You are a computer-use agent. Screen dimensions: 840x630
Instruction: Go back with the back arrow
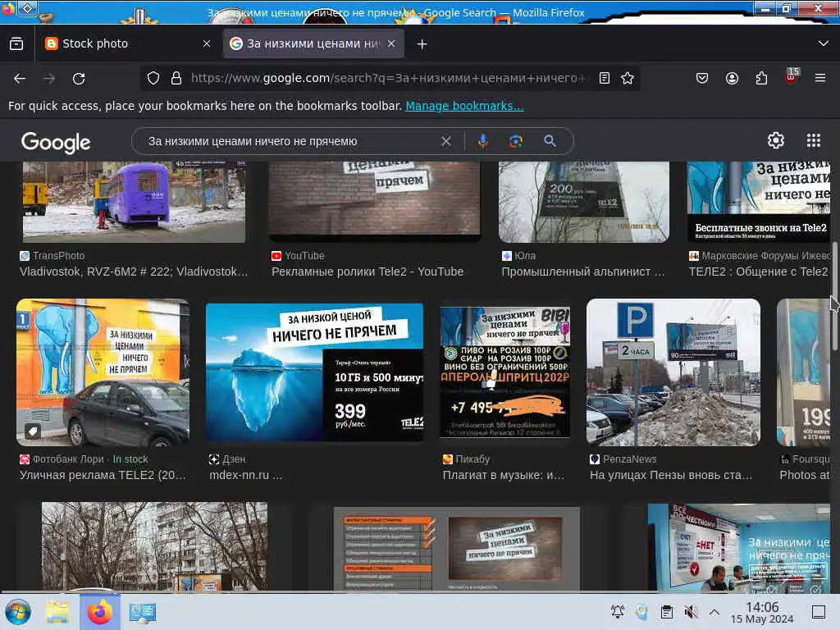tap(20, 79)
